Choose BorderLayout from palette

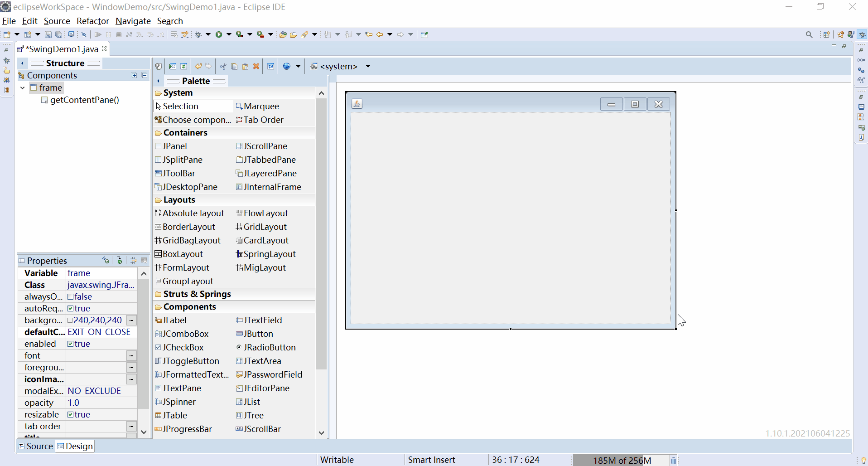pos(185,227)
